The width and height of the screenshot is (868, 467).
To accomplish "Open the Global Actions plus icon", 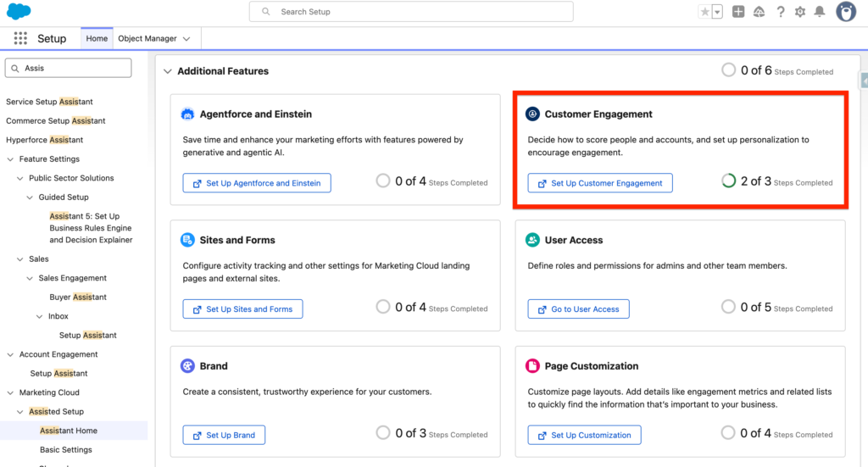I will (x=739, y=12).
